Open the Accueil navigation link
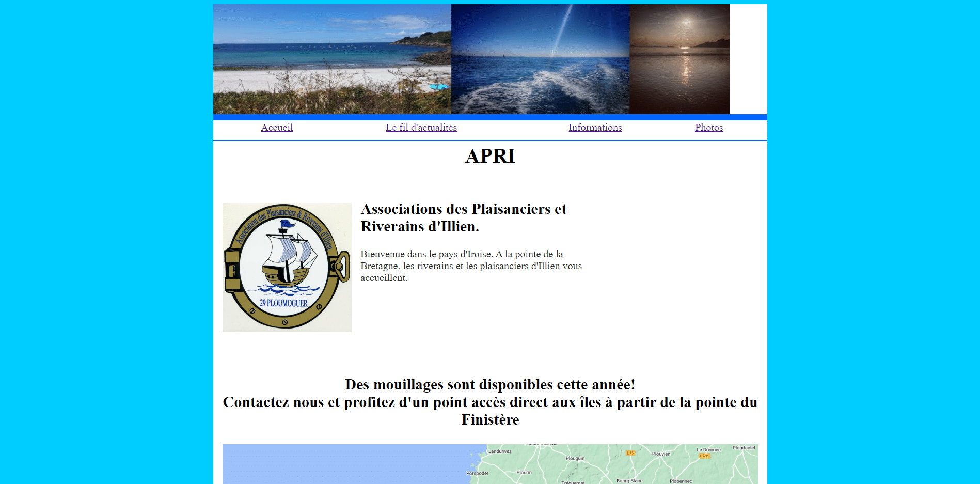 coord(277,128)
